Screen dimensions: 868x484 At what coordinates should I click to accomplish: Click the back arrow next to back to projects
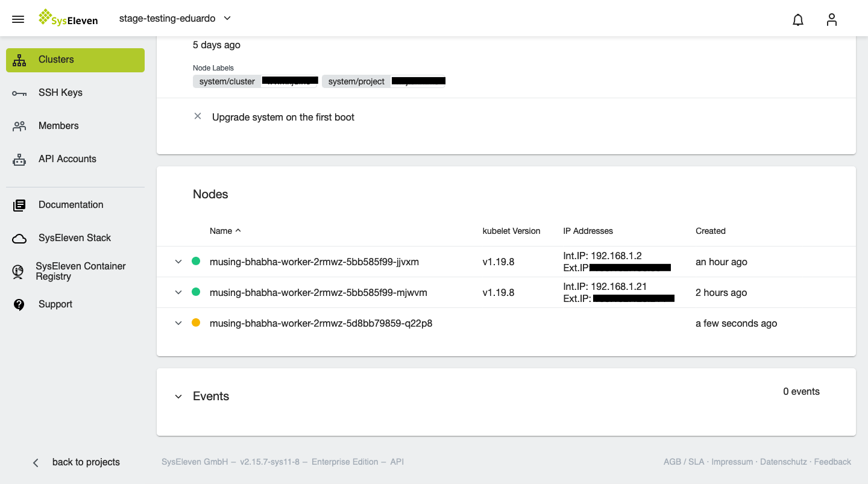pos(36,462)
